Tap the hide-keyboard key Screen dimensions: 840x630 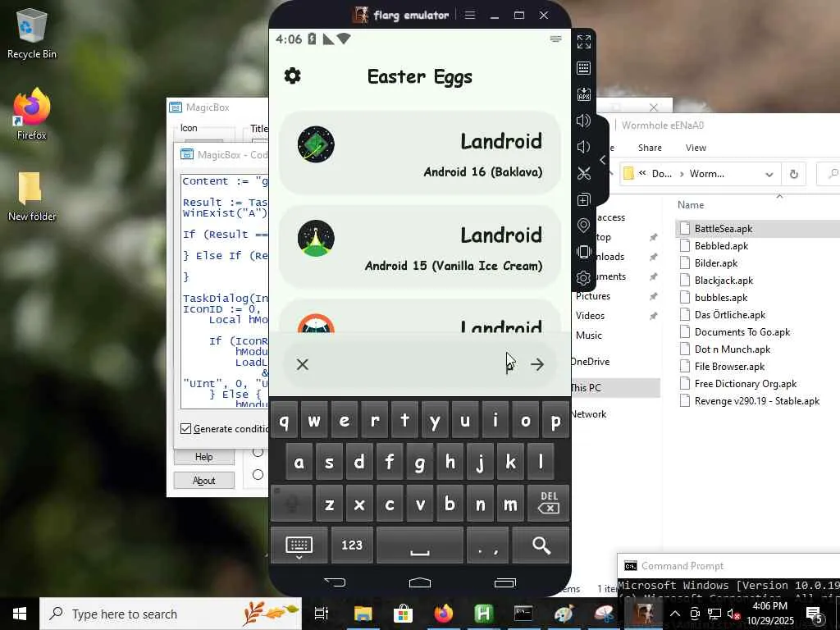(299, 546)
